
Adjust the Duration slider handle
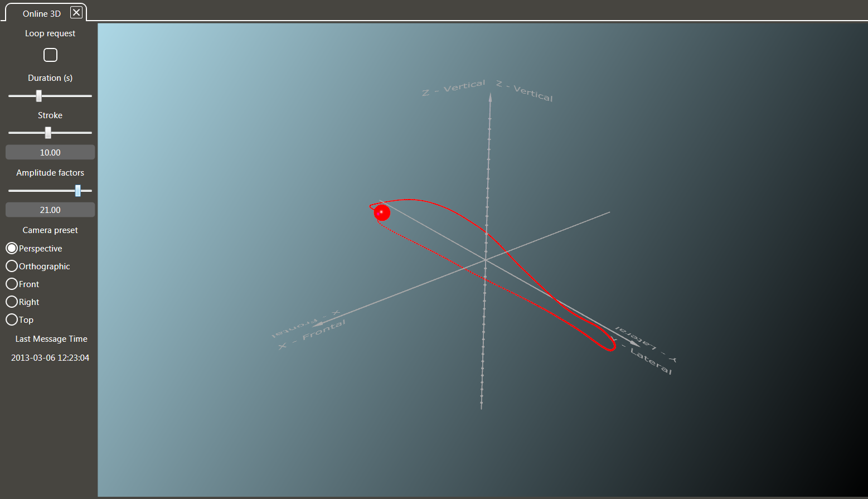38,95
